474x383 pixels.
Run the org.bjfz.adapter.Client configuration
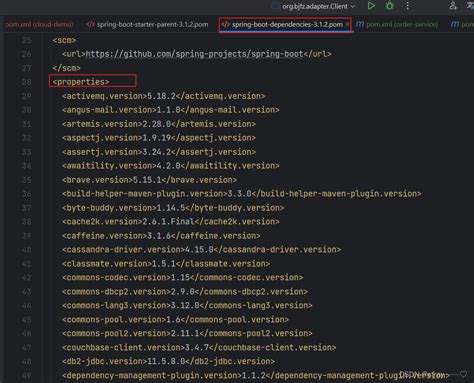coord(371,6)
